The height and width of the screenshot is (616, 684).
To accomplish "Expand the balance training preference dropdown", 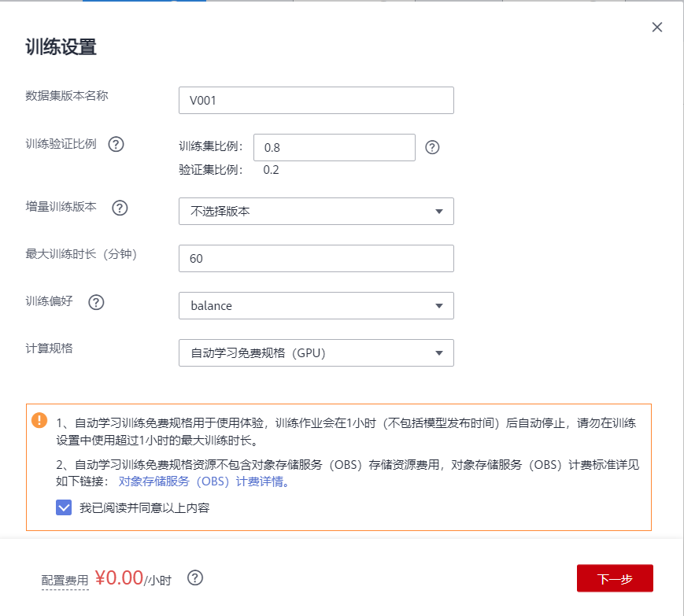I will 316,305.
